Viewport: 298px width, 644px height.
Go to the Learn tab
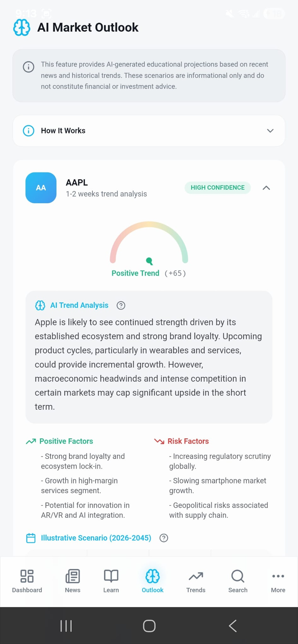(111, 581)
